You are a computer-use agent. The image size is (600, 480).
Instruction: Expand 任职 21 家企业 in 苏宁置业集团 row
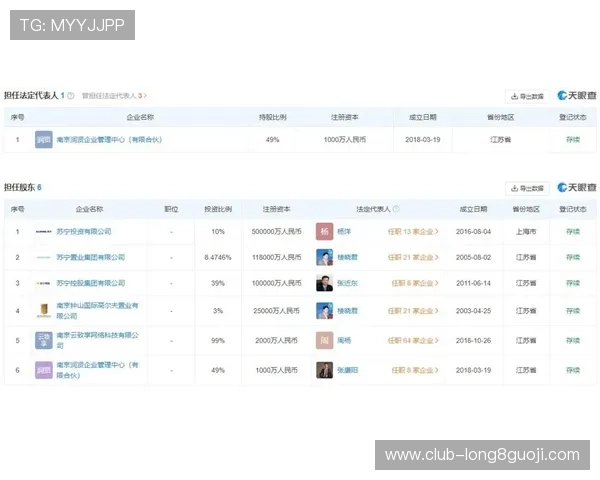point(413,257)
